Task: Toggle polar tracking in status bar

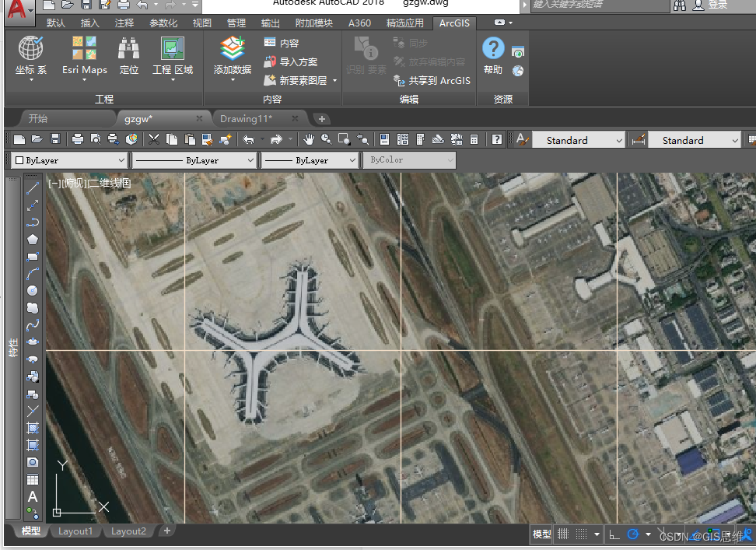Action: (633, 534)
